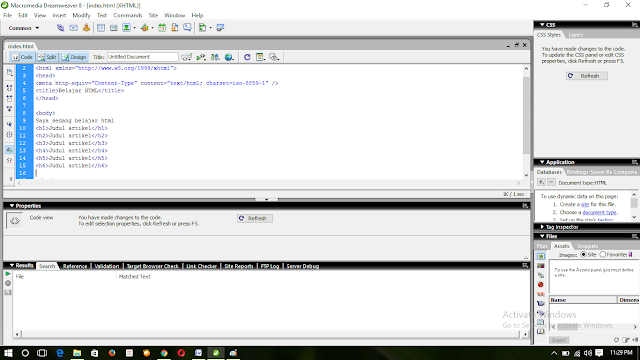Open the Site menu
Viewport: 640px width, 360px height.
pyautogui.click(x=153, y=16)
